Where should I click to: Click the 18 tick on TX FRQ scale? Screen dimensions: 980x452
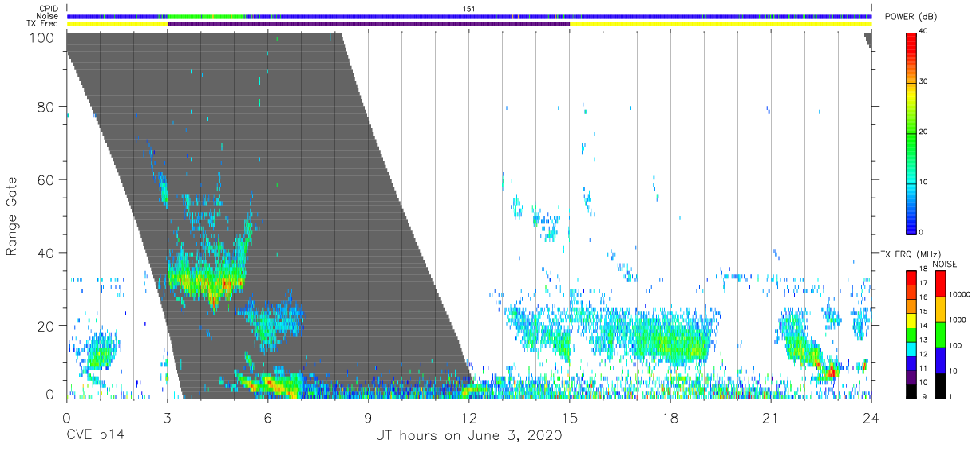point(923,269)
